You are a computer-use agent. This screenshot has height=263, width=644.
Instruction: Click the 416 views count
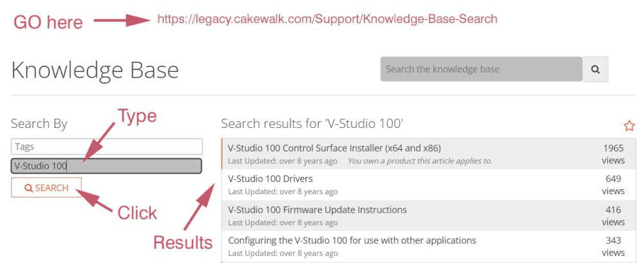(613, 215)
